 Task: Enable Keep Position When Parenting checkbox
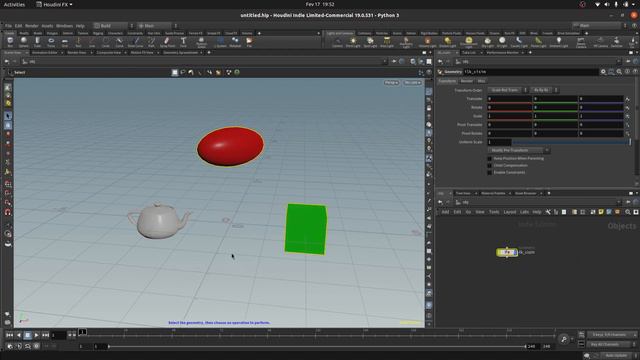[x=489, y=158]
